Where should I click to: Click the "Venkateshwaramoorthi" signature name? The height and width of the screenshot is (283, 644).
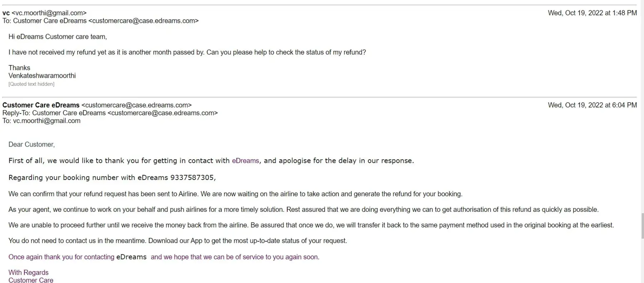42,76
